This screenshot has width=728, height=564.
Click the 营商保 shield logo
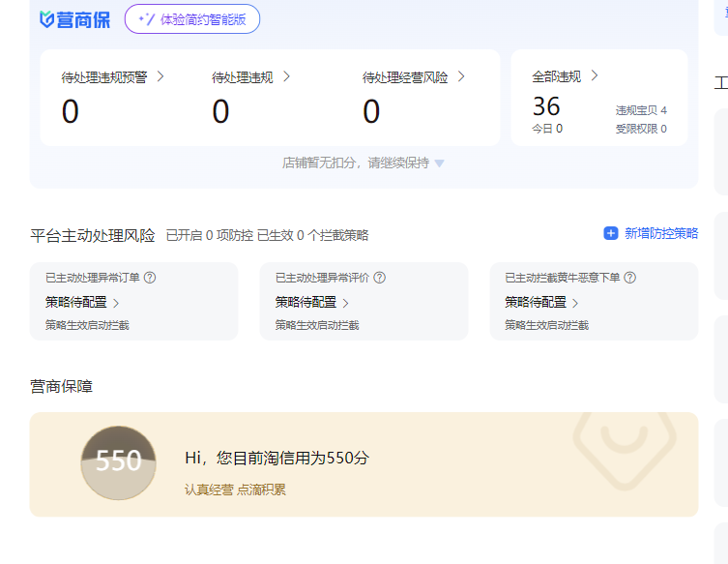[47, 19]
